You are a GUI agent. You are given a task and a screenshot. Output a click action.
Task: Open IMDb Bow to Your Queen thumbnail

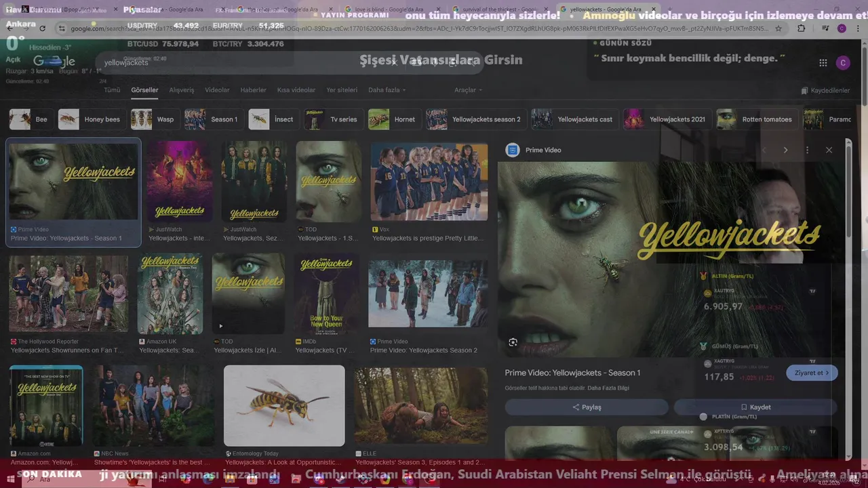tap(327, 293)
